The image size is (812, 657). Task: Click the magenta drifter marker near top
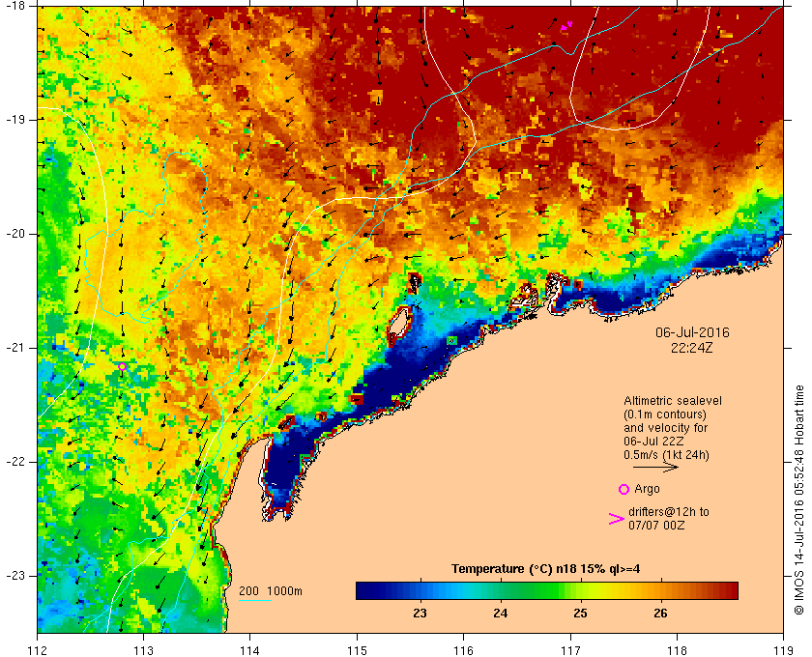tap(566, 25)
